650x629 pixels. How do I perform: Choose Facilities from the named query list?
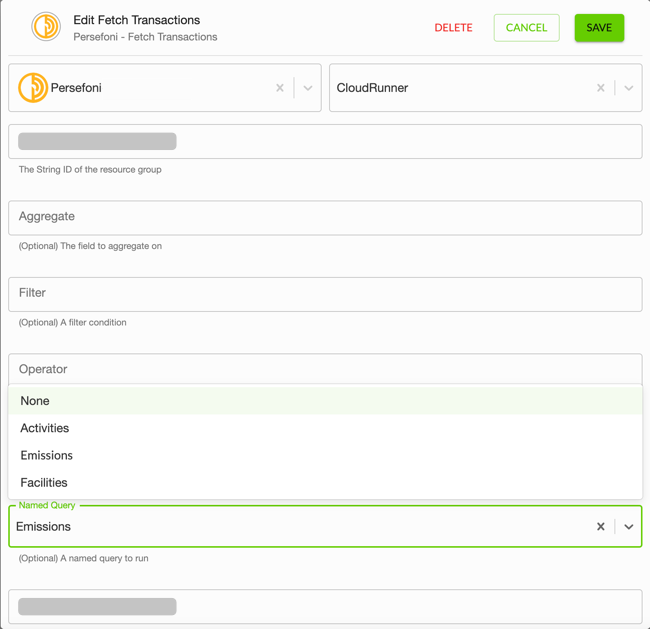coord(325,483)
